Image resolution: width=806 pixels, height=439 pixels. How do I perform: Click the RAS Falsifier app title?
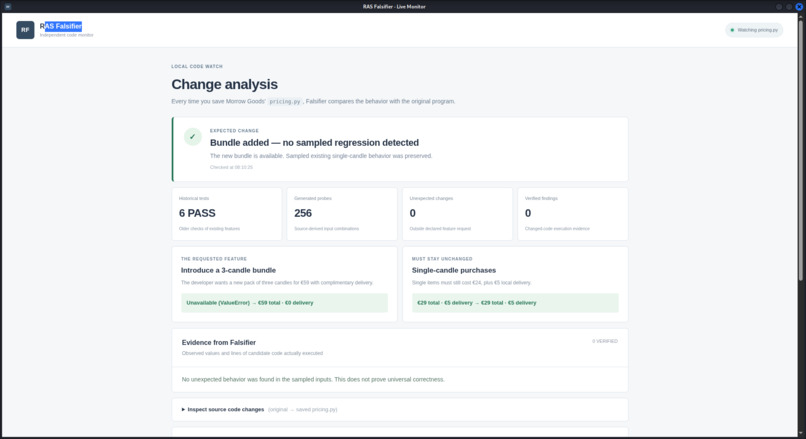(x=61, y=26)
